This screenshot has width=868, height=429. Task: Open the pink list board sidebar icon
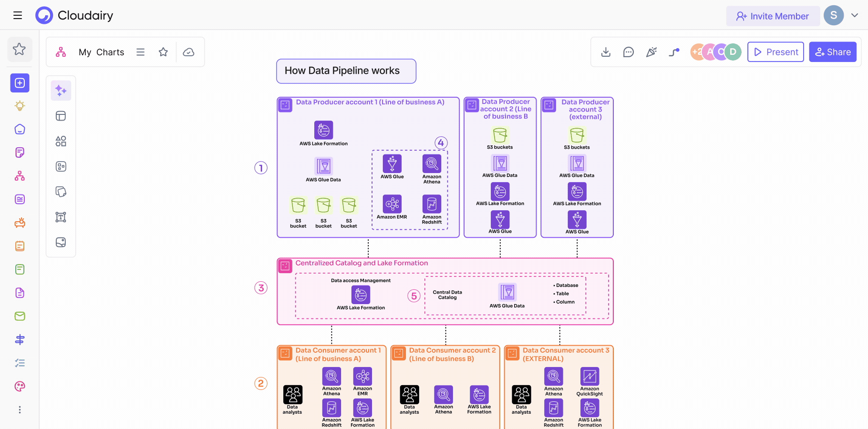(20, 199)
